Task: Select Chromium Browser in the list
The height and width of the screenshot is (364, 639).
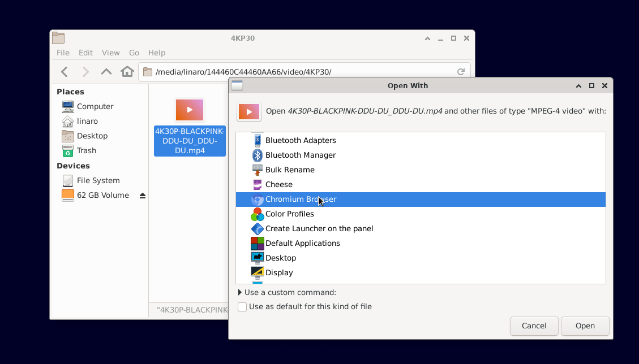Action: [300, 200]
